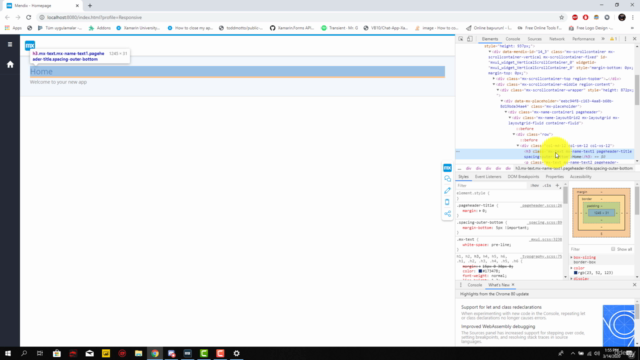Open the Addons bookmark
Image resolution: width=640 pixels, height=360 pixels.
(100, 28)
